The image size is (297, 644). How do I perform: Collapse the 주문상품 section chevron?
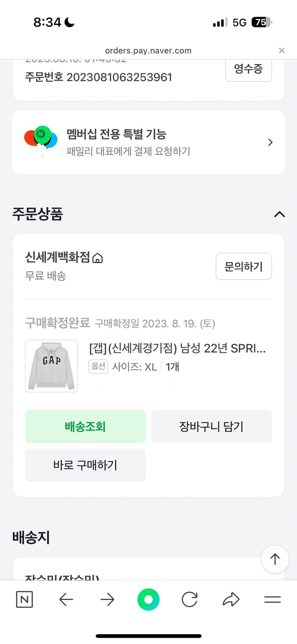(279, 214)
